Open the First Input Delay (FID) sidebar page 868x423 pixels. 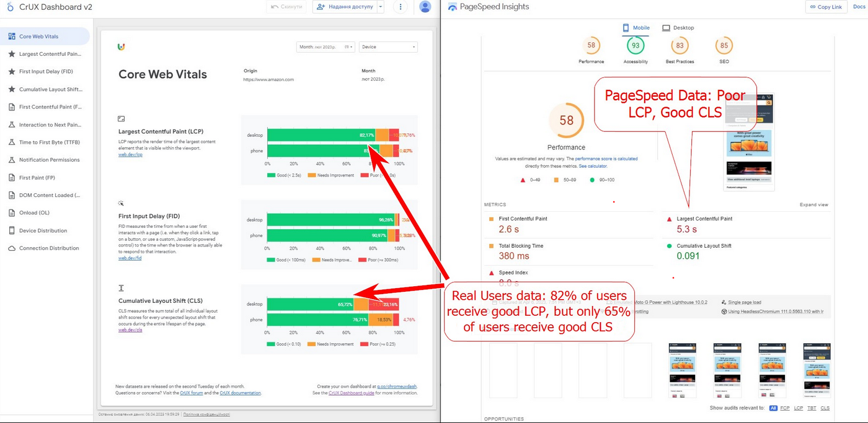point(45,72)
